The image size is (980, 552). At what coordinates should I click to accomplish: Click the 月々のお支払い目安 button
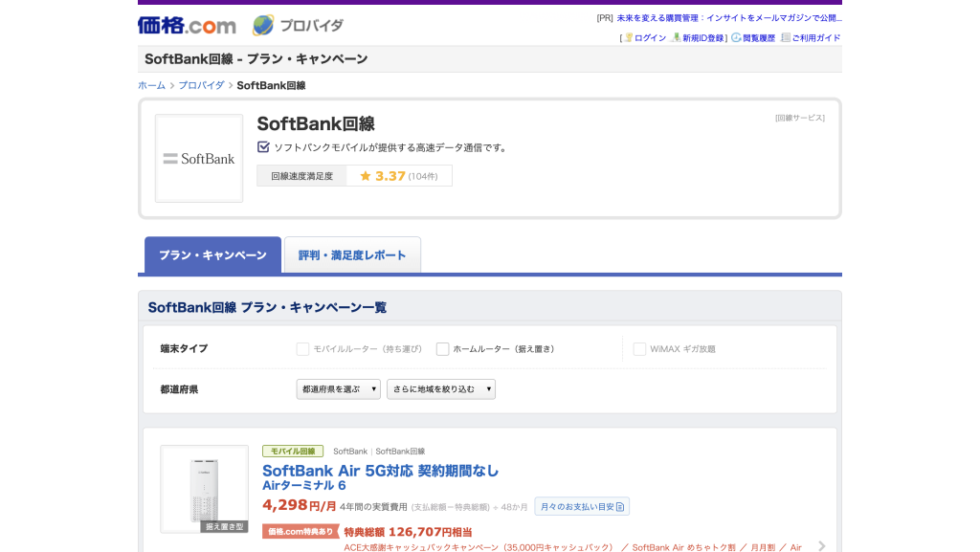(x=582, y=506)
